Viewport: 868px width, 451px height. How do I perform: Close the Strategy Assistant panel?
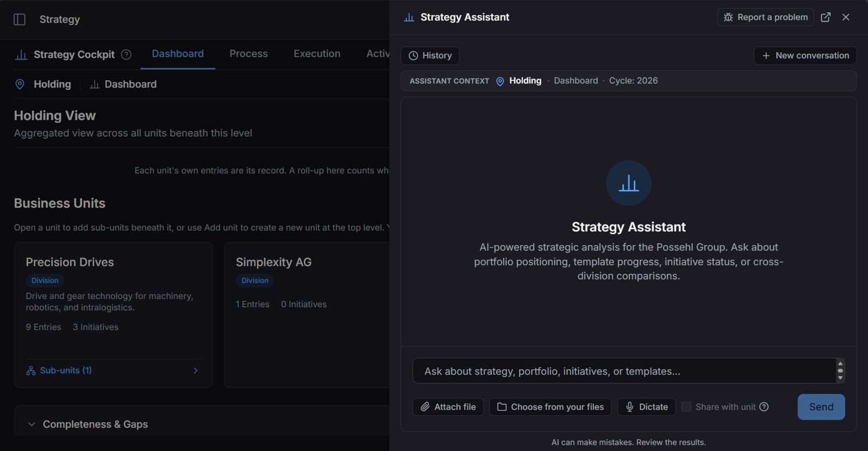pyautogui.click(x=846, y=17)
